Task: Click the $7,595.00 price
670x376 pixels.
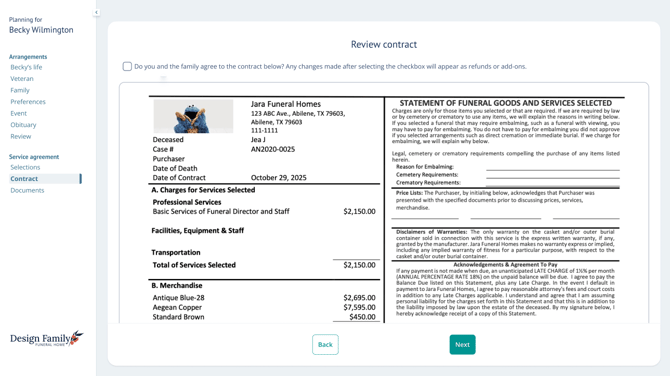Action: click(359, 307)
